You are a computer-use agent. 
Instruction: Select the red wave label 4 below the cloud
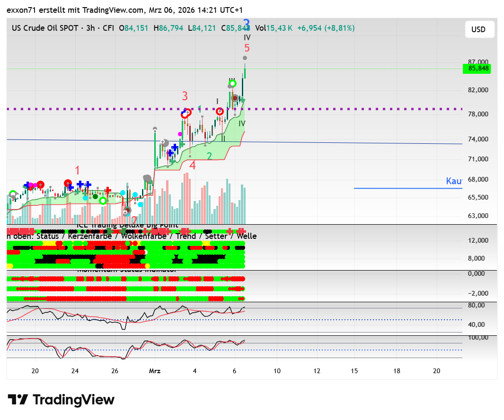(x=193, y=165)
